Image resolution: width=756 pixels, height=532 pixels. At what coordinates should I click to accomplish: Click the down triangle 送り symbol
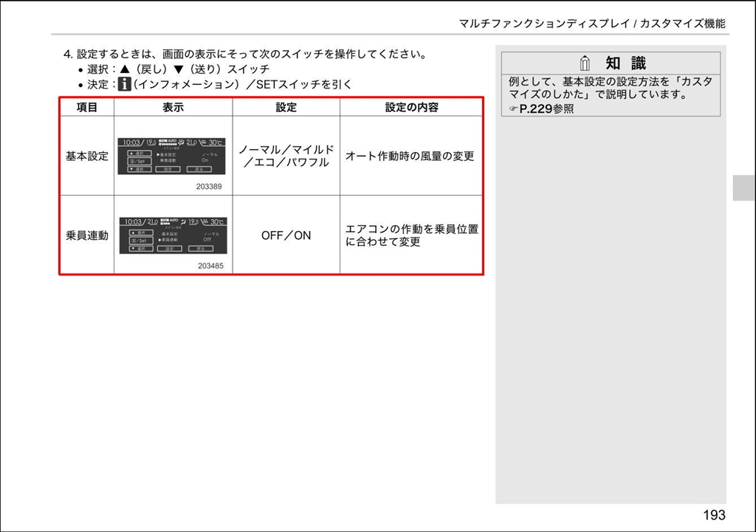pyautogui.click(x=179, y=69)
